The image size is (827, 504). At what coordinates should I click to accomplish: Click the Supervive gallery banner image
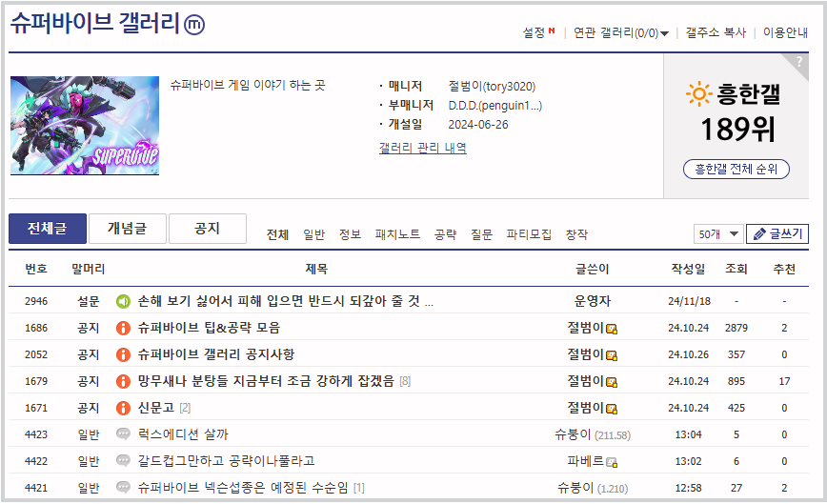coord(85,126)
